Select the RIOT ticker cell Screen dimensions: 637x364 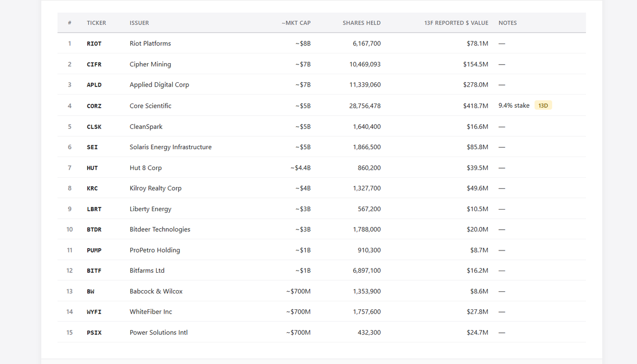point(94,44)
